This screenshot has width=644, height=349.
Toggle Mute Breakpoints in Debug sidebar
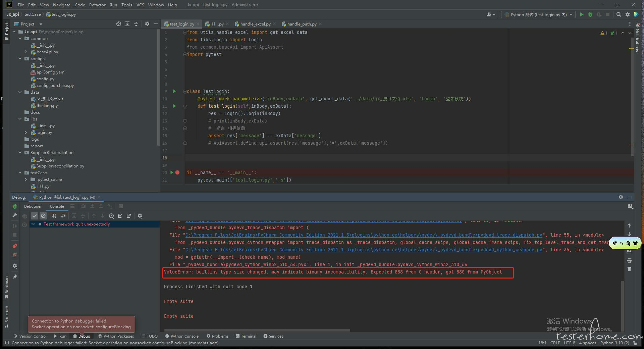pos(15,255)
